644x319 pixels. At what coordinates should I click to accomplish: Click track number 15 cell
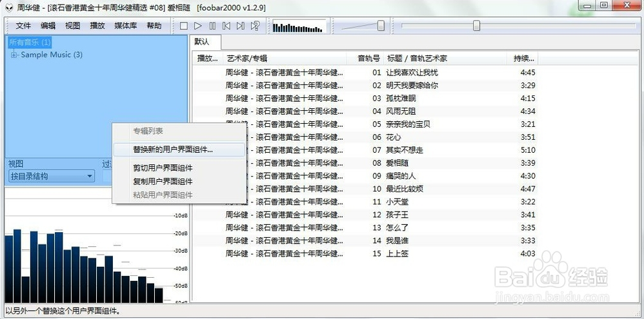pyautogui.click(x=377, y=253)
